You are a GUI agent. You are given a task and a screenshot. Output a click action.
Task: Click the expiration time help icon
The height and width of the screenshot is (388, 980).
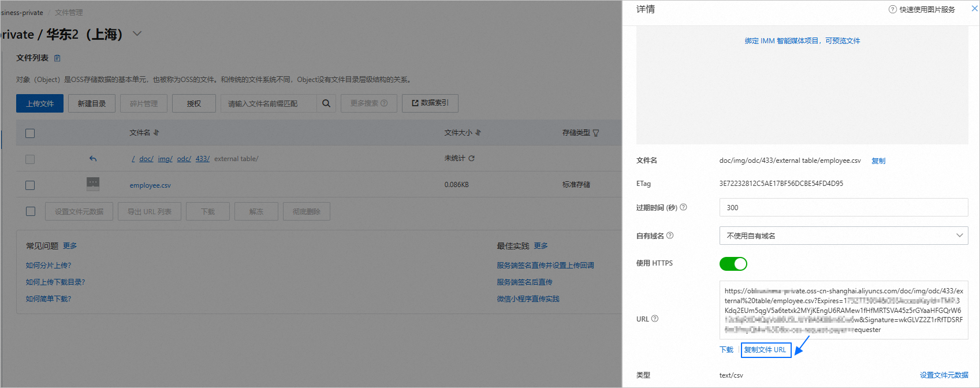(683, 207)
